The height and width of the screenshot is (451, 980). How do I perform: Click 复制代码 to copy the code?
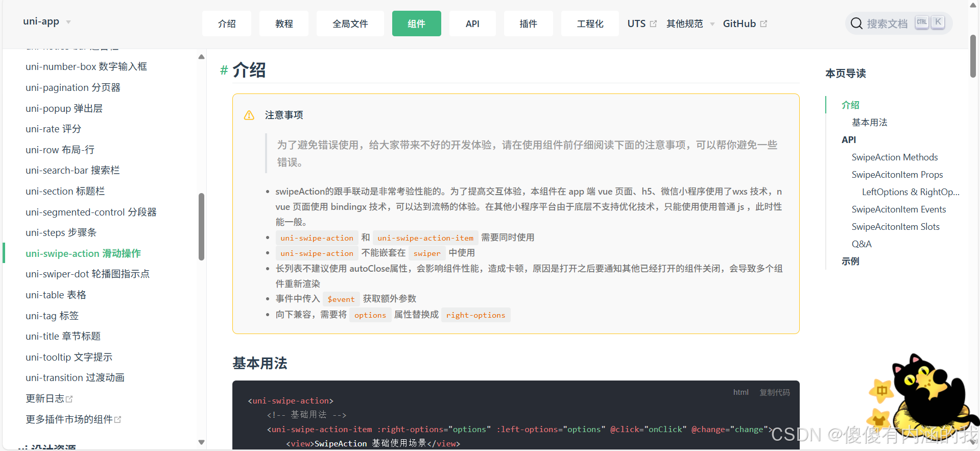coord(774,392)
